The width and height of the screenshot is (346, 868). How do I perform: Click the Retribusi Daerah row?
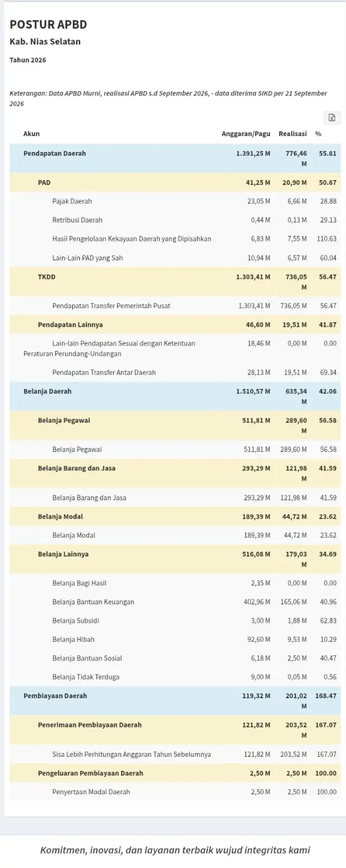pos(175,220)
